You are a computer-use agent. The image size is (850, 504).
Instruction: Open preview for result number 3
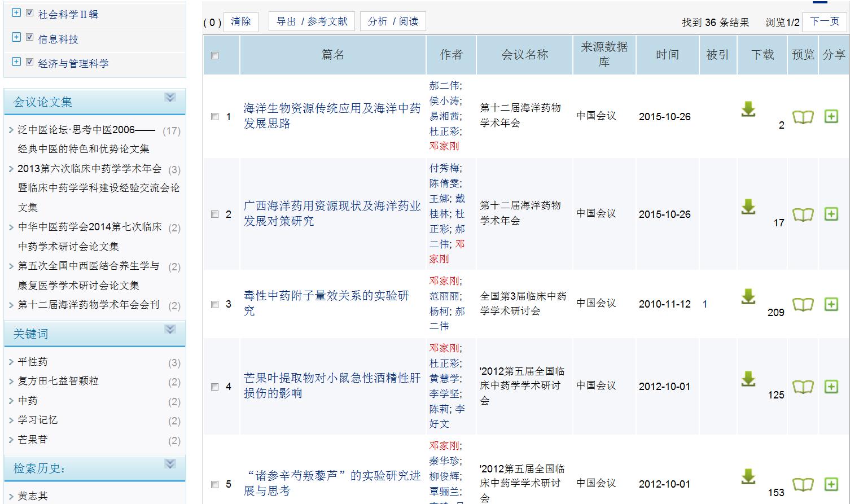coord(803,304)
